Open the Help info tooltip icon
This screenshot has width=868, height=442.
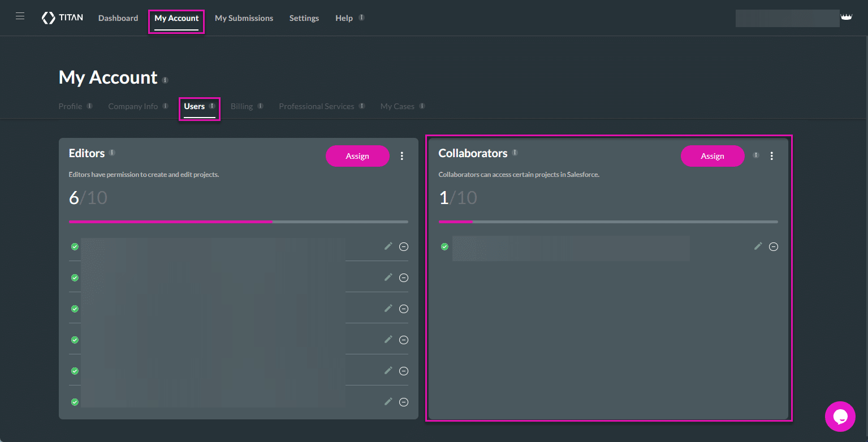[x=360, y=16]
